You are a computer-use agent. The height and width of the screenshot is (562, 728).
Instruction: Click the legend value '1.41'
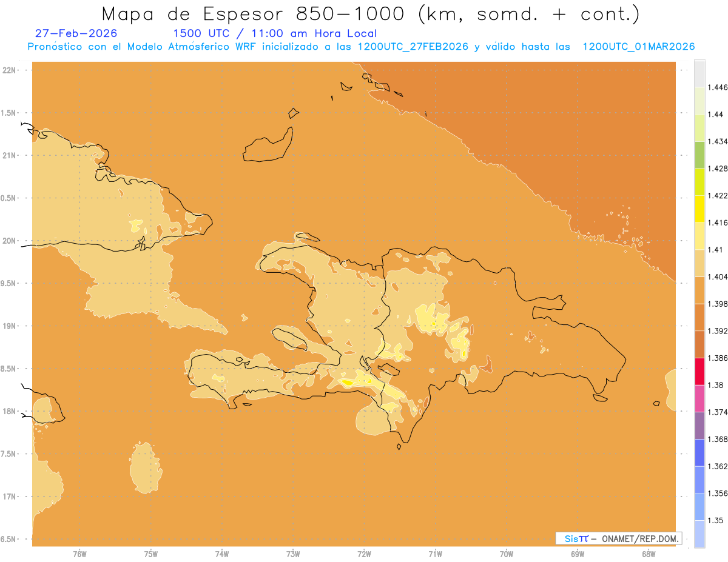(715, 250)
